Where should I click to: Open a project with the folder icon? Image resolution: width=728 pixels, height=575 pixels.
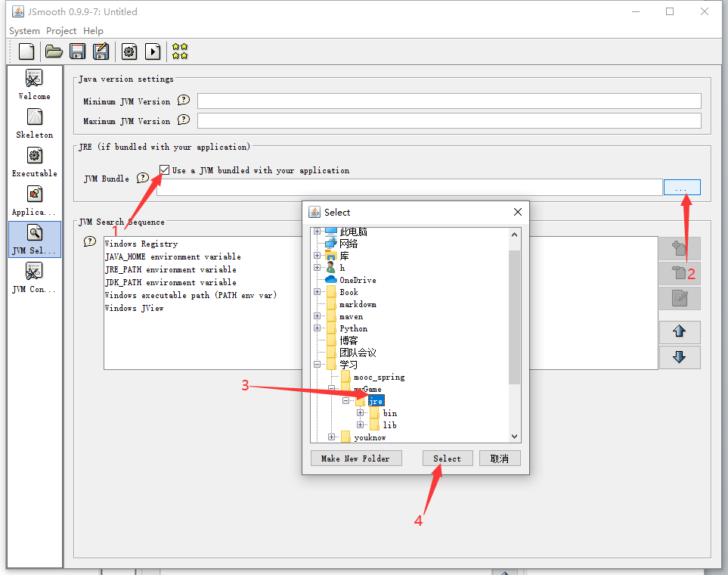[54, 51]
